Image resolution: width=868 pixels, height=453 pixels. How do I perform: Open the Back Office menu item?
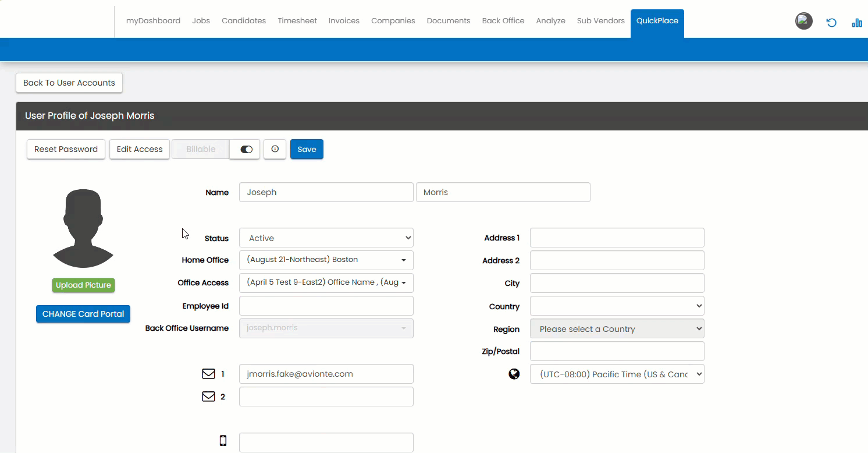click(503, 20)
